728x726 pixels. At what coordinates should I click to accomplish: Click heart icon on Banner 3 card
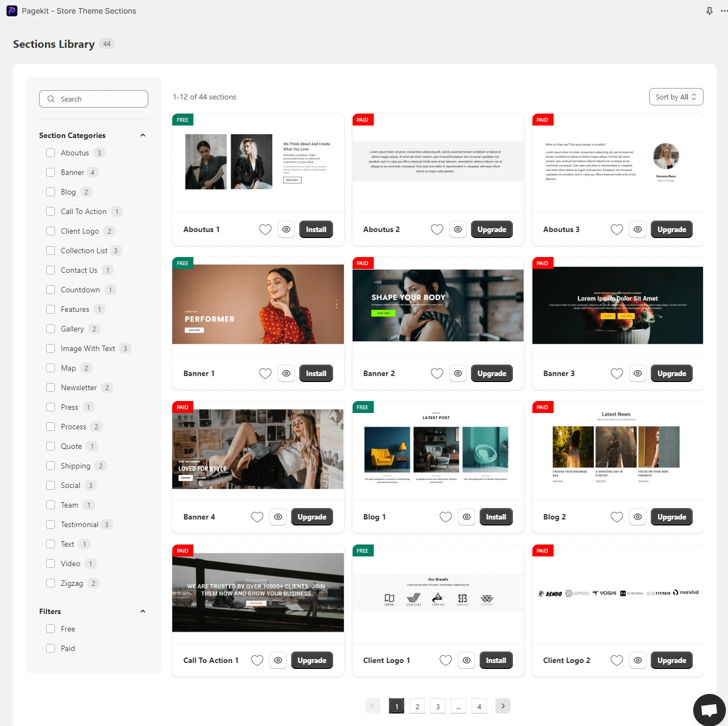coord(617,373)
